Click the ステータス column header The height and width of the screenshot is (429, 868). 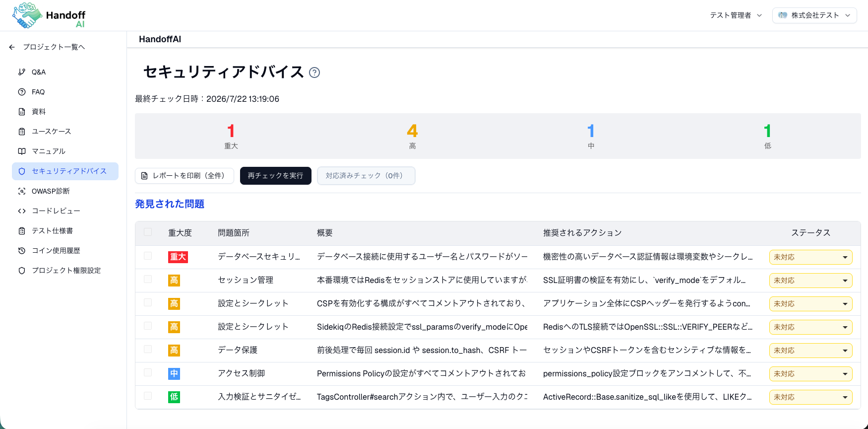point(810,233)
